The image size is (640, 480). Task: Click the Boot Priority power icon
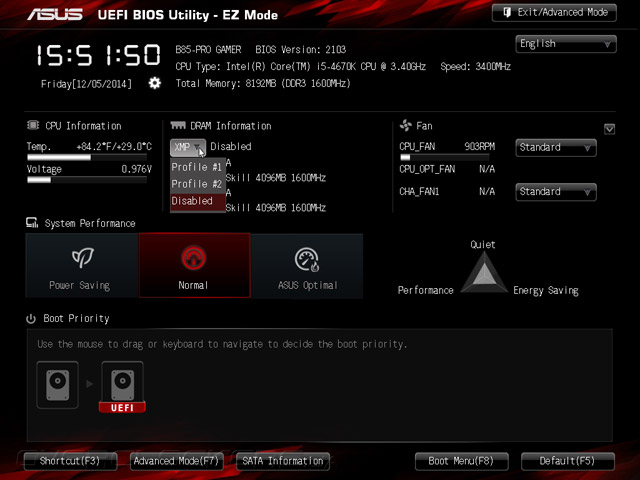tap(31, 319)
